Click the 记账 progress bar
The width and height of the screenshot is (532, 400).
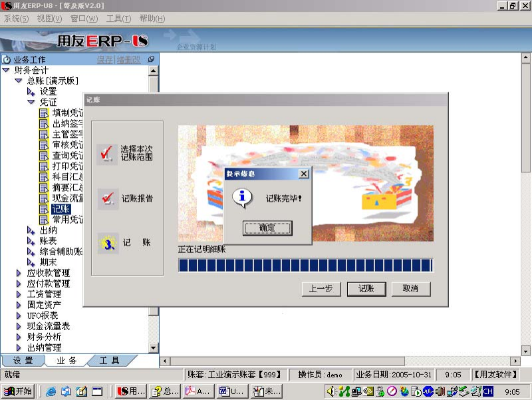click(x=305, y=265)
